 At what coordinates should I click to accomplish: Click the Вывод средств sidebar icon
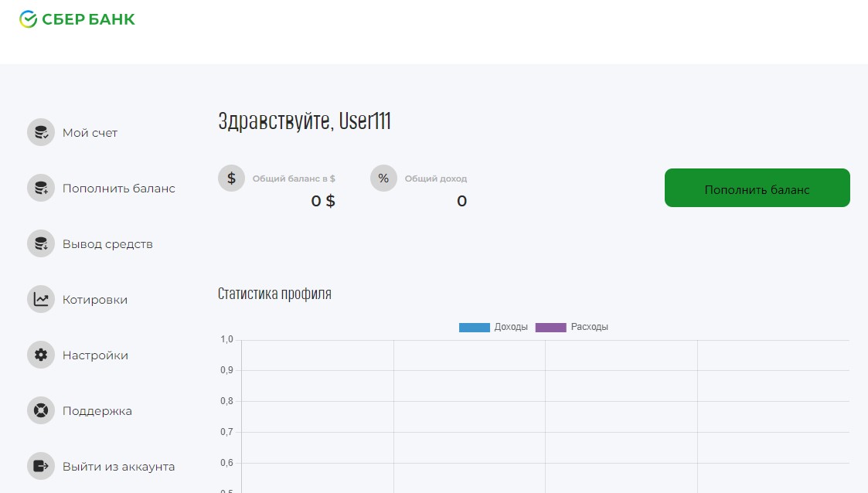point(41,243)
